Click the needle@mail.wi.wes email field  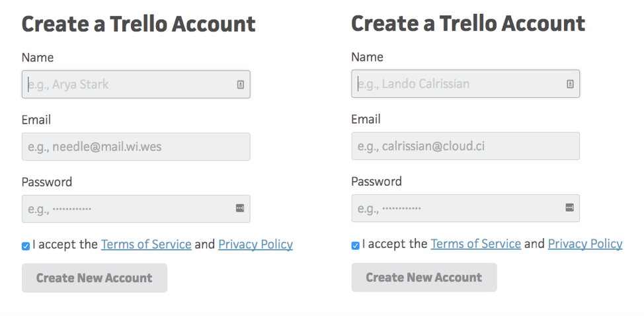tap(136, 147)
